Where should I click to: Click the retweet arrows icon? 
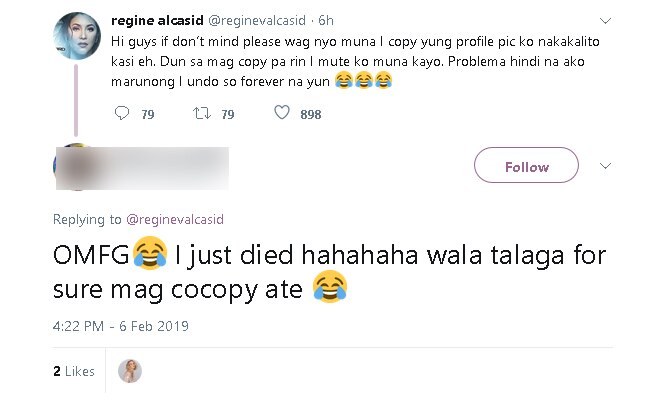pos(202,113)
